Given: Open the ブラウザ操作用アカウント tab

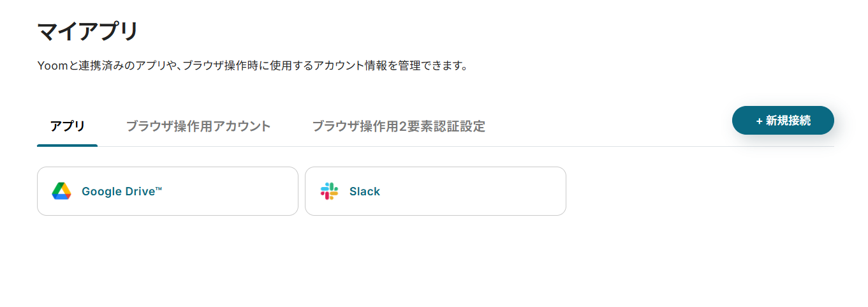Looking at the screenshot, I should click(198, 126).
